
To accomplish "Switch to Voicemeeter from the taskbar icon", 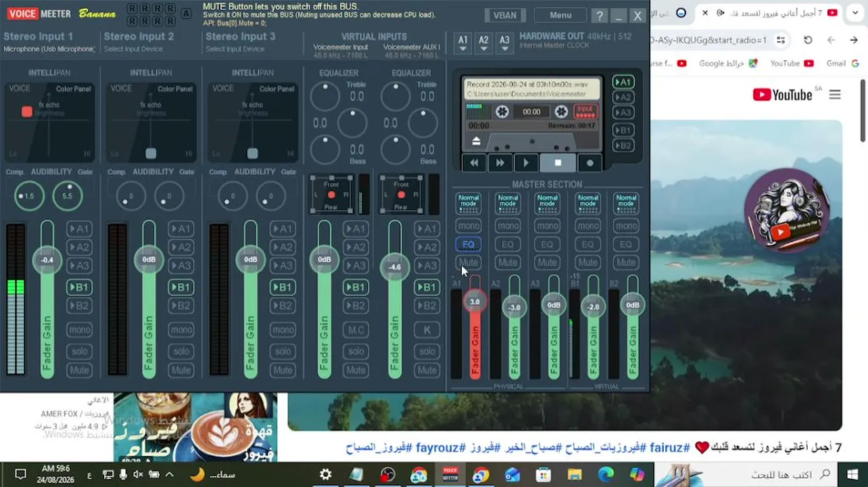I will [x=450, y=475].
